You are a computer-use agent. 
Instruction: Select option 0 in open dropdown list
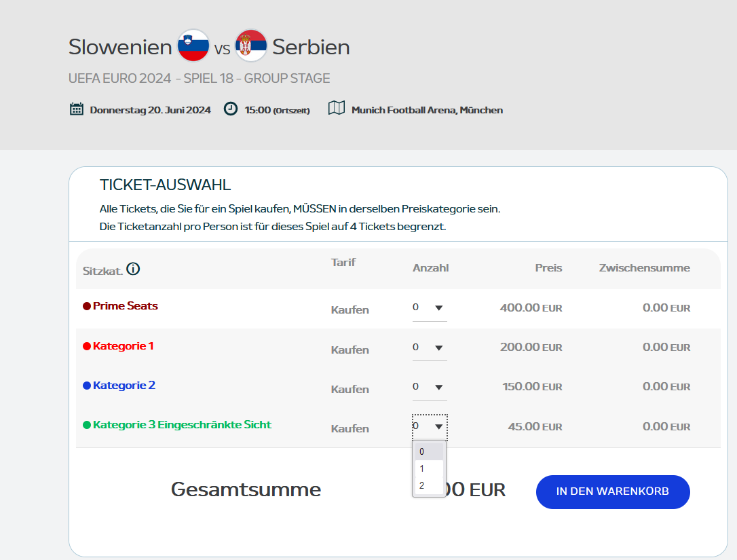[429, 451]
